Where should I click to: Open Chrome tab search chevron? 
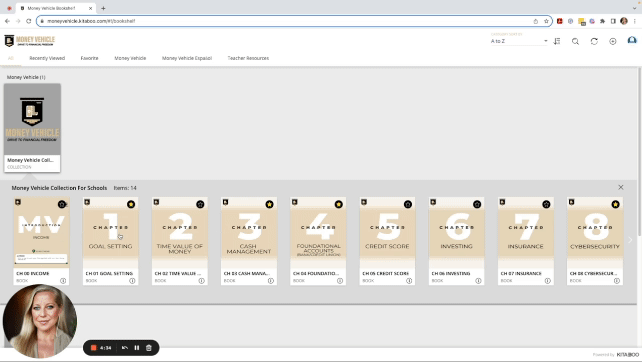[634, 8]
